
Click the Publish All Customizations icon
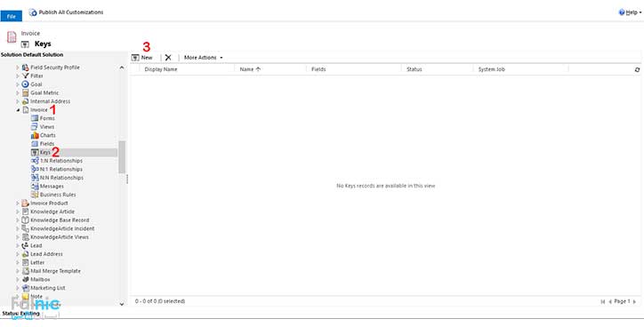33,12
